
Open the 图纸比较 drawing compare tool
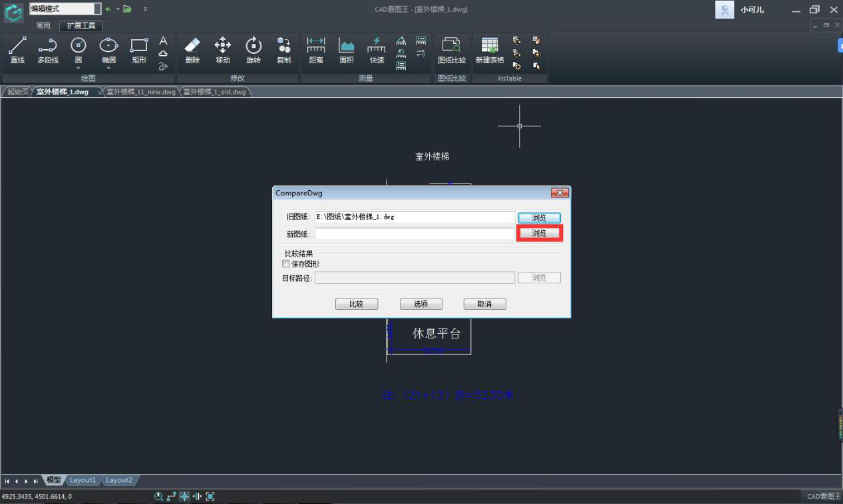click(x=452, y=51)
